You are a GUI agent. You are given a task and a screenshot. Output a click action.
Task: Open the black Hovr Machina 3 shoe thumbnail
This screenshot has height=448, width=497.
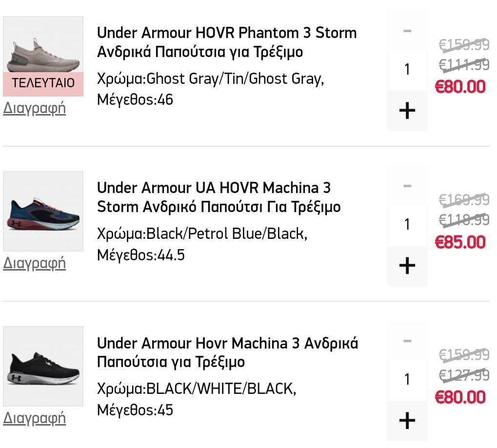[x=43, y=366]
